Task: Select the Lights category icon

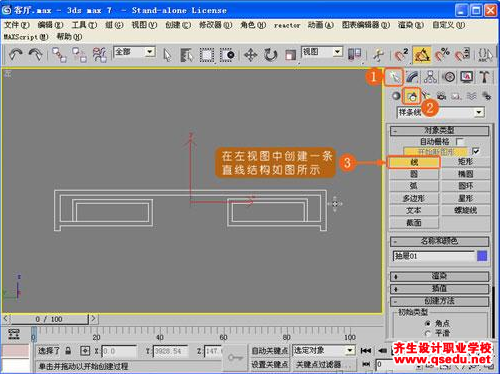Action: (x=426, y=96)
